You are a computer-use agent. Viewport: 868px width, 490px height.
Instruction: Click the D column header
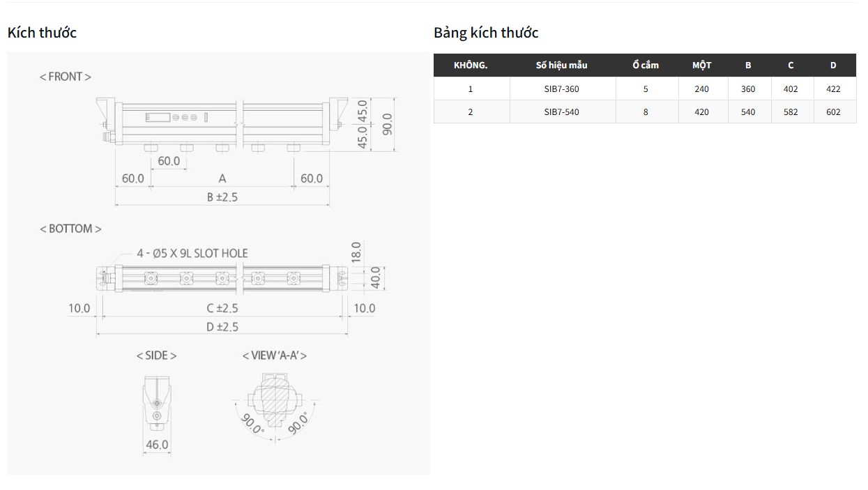[833, 65]
